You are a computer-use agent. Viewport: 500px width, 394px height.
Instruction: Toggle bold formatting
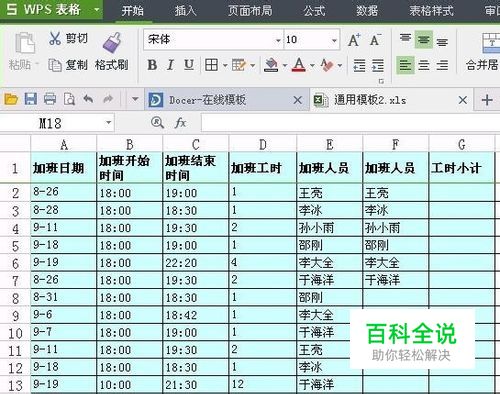[x=152, y=65]
